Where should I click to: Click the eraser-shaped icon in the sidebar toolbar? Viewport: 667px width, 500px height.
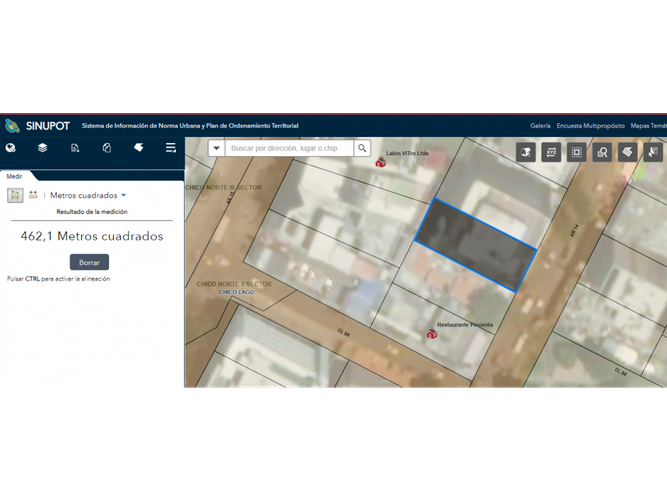click(x=139, y=147)
